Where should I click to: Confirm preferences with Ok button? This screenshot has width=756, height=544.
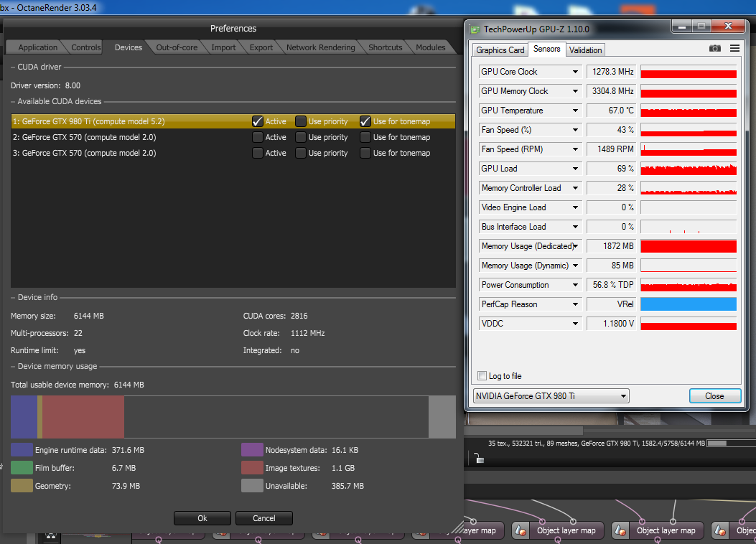click(x=202, y=518)
